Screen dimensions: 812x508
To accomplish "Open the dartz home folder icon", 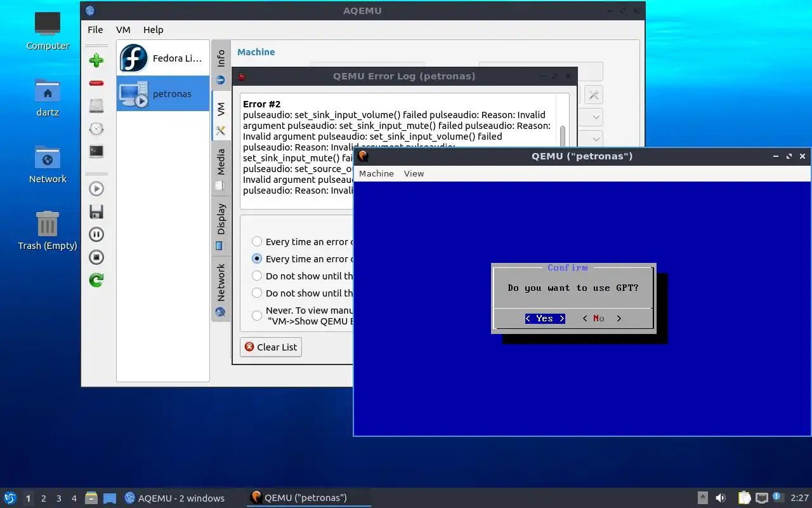I will (48, 98).
